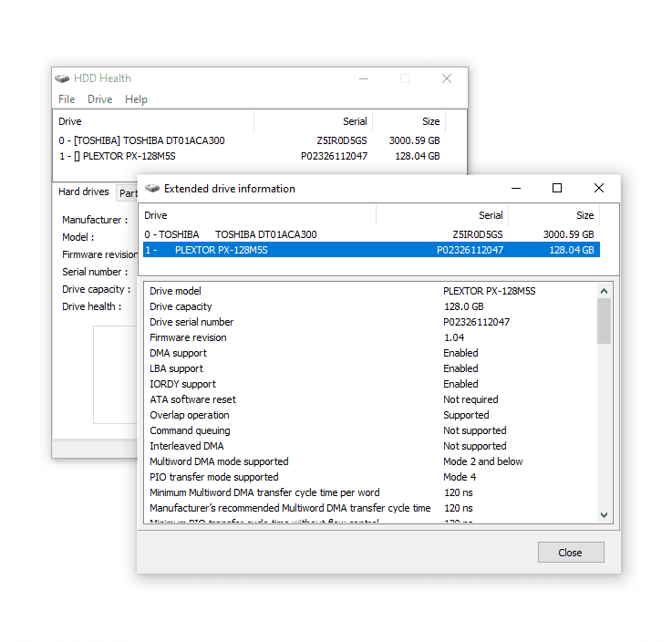This screenshot has height=642, width=672.
Task: Click size 3000.59 GB in extended window
Action: (568, 234)
